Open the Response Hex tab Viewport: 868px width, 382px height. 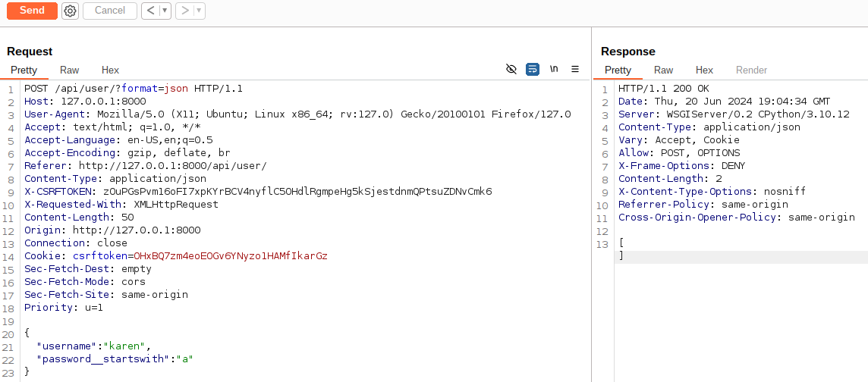click(704, 70)
